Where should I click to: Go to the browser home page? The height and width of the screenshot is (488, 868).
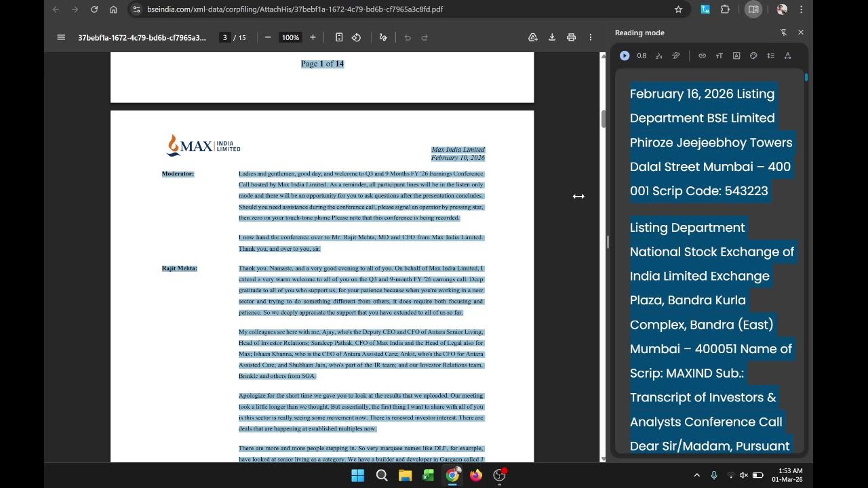click(x=113, y=9)
